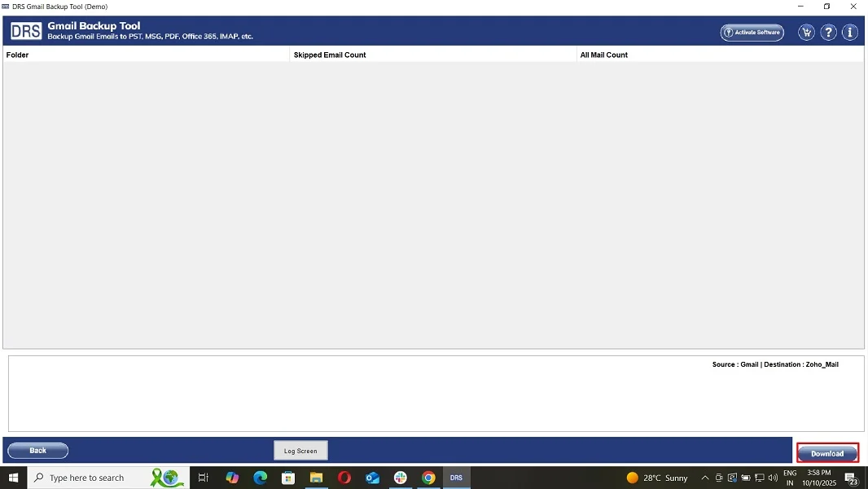This screenshot has height=489, width=868.
Task: Switch to DRS app in taskbar
Action: pyautogui.click(x=456, y=478)
